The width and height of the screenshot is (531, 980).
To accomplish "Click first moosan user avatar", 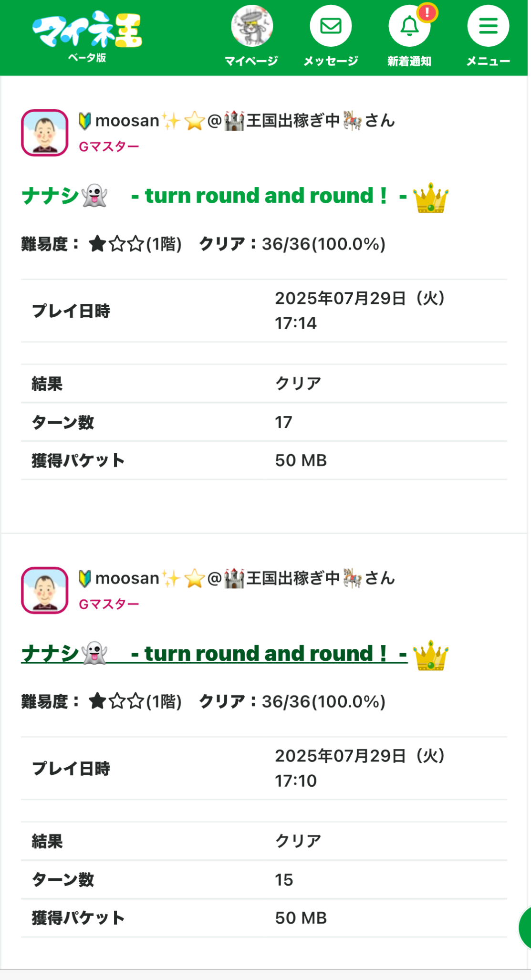I will click(44, 133).
